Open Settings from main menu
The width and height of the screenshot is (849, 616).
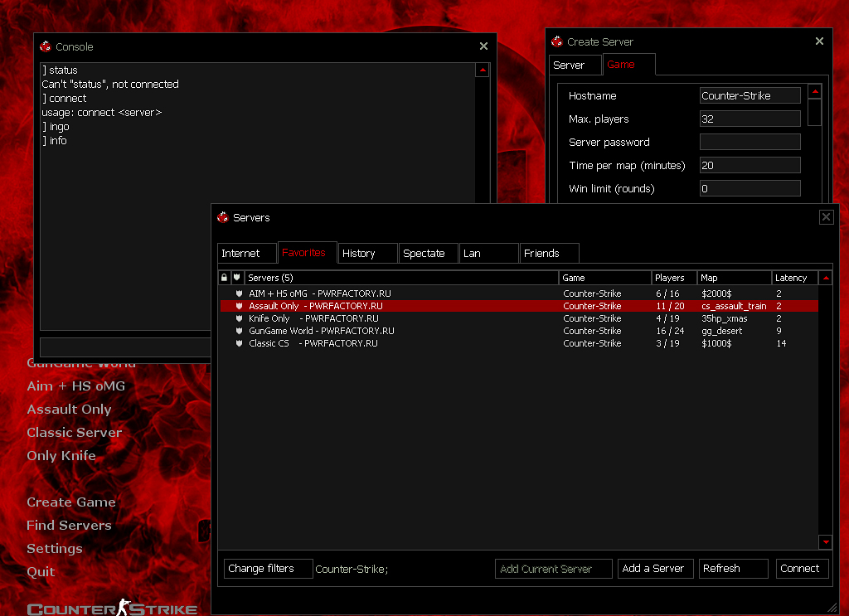55,548
